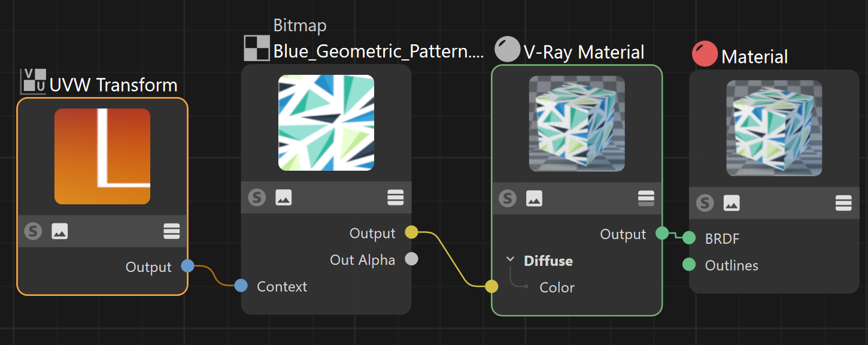Viewport: 868px width, 345px height.
Task: Open the hamburger menu on UVW Transform node
Action: pos(172,231)
